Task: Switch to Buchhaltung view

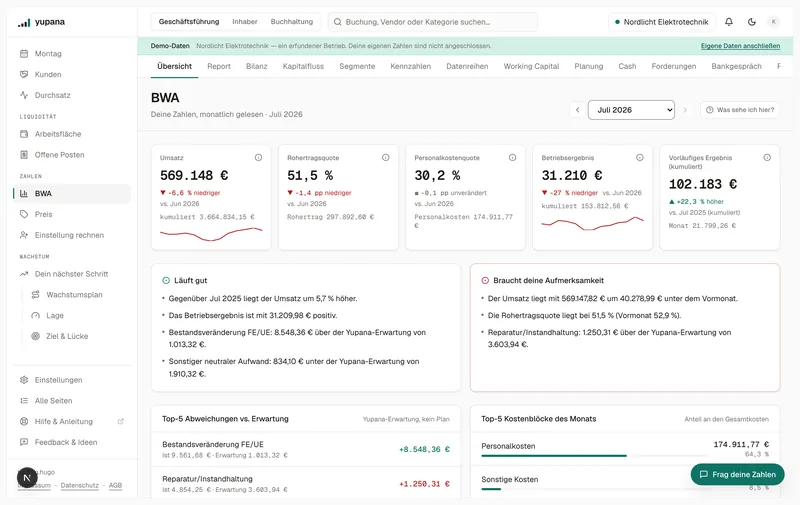Action: pos(292,22)
